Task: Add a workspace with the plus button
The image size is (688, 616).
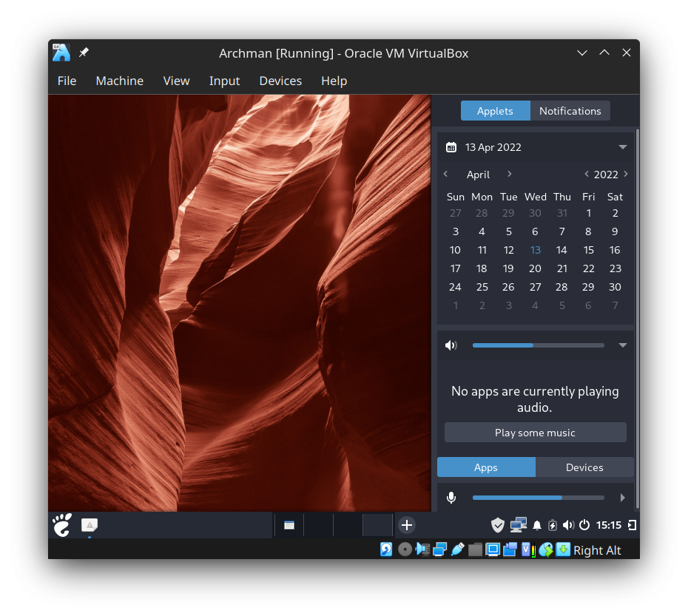Action: coord(407,525)
